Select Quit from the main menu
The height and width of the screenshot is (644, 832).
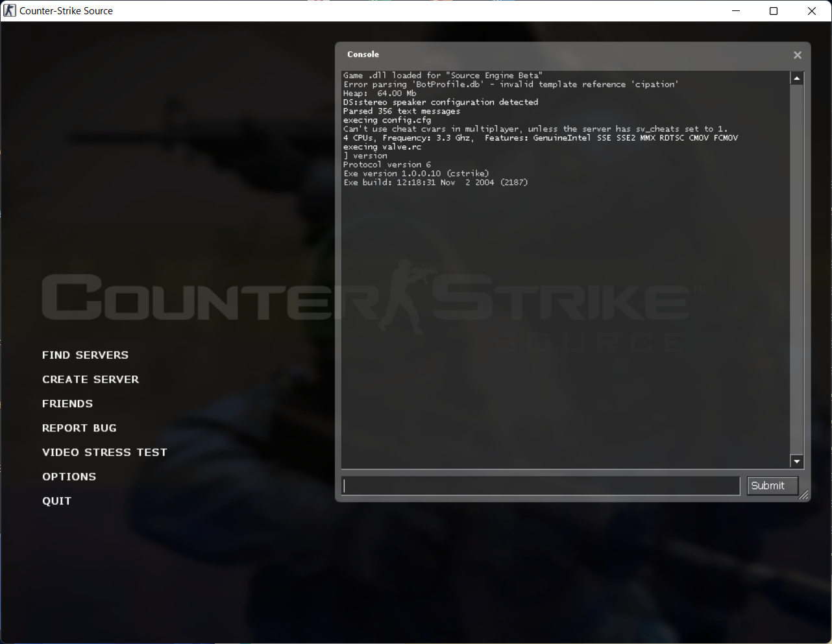coord(56,501)
